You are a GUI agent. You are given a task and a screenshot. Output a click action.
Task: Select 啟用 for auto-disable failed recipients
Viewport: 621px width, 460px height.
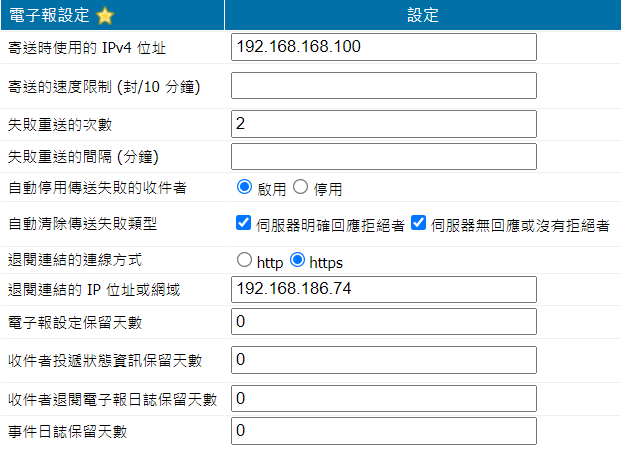click(243, 187)
